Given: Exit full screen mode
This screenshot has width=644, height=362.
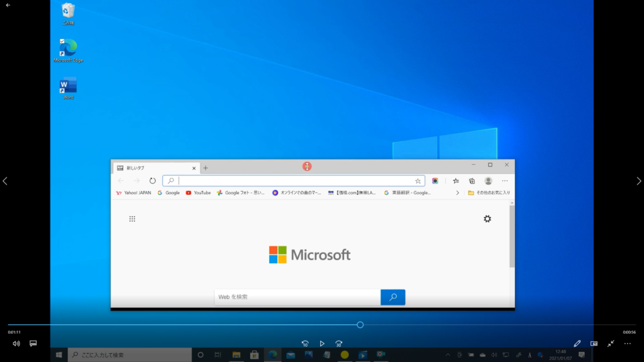Looking at the screenshot, I should (611, 344).
